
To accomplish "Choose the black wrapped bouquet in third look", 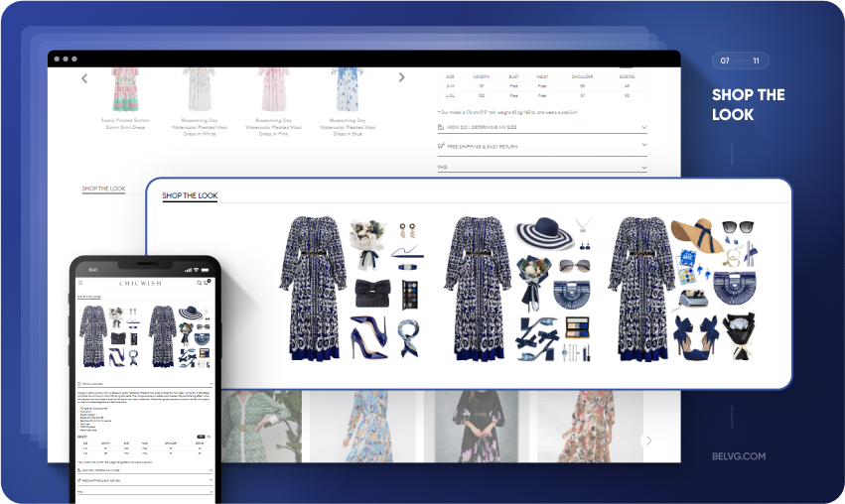I will coord(741,335).
